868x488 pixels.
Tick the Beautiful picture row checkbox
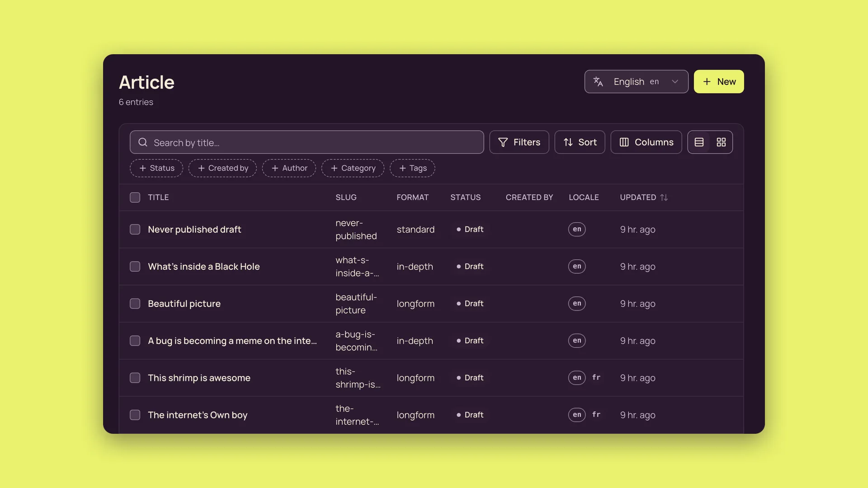(135, 304)
